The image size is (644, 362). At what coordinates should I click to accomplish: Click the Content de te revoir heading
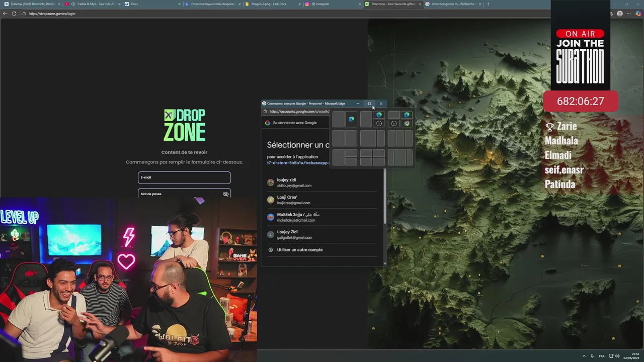(184, 152)
